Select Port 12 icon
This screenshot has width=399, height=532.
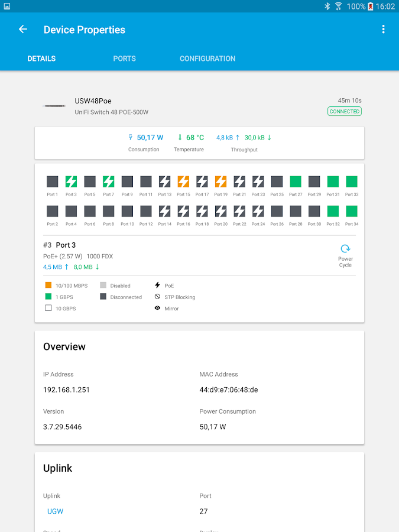[x=146, y=211]
